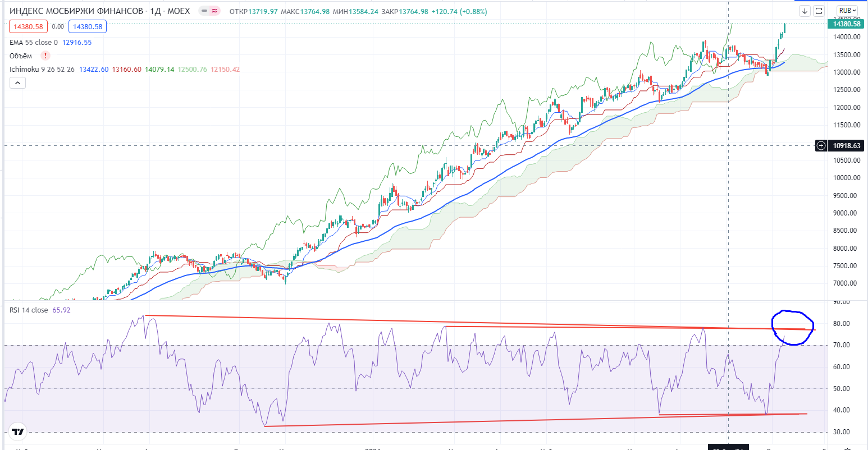This screenshot has width=868, height=450.
Task: Select the lower red RSI trendline
Action: click(x=505, y=420)
